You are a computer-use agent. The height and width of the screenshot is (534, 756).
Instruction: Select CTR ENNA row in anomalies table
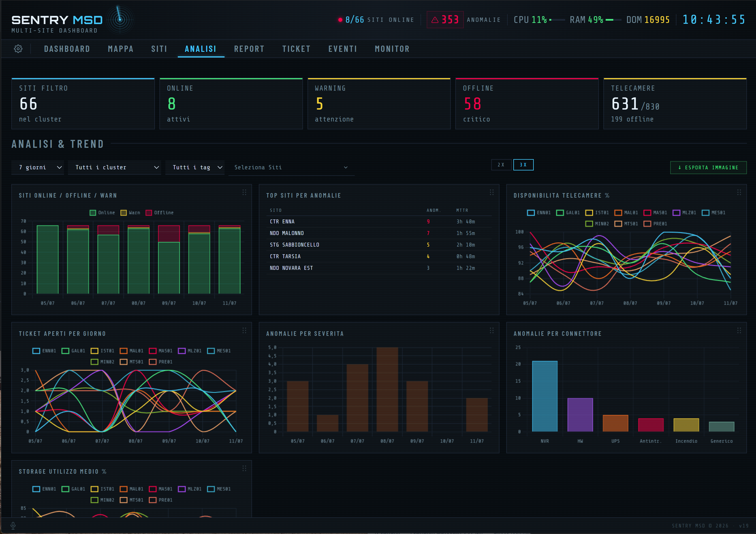[379, 222]
